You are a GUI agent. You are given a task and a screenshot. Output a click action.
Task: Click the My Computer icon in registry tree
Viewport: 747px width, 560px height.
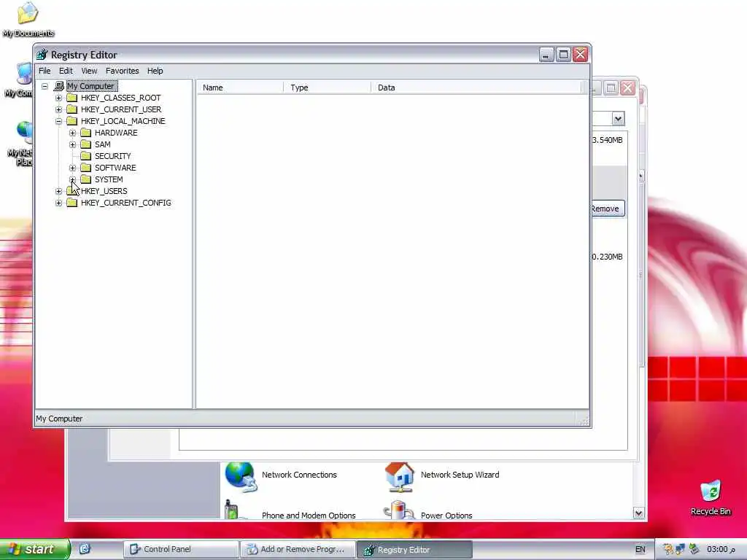59,86
